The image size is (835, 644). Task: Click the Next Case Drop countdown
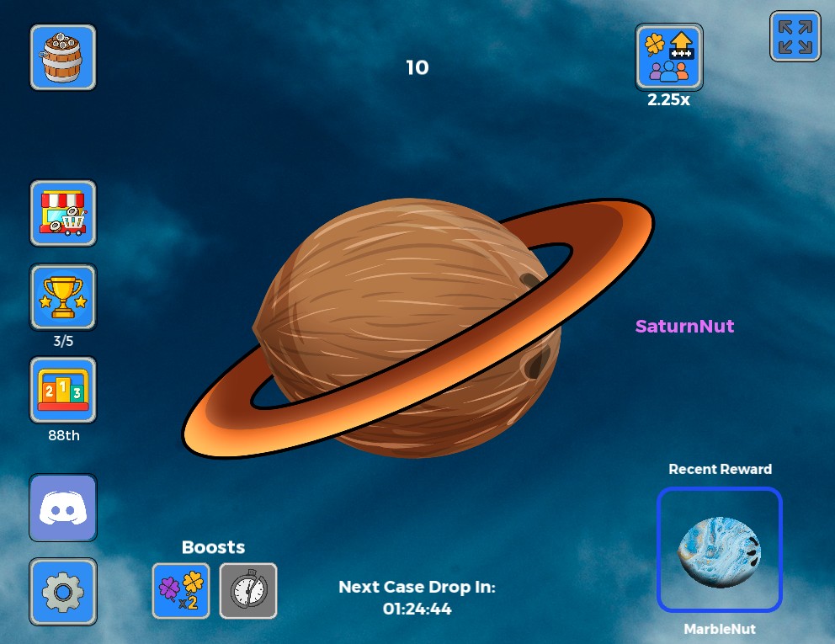pyautogui.click(x=417, y=598)
